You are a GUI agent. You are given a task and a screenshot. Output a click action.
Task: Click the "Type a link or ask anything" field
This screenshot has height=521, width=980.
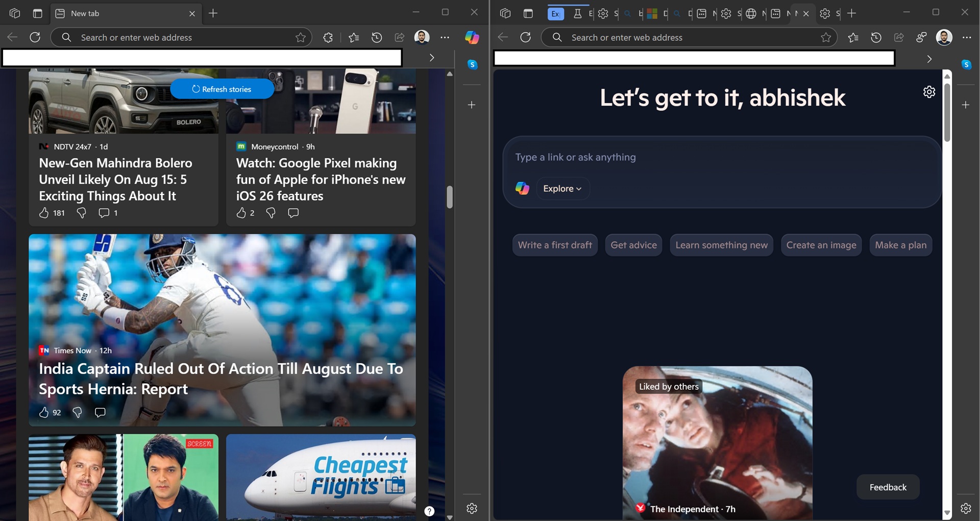(x=715, y=157)
